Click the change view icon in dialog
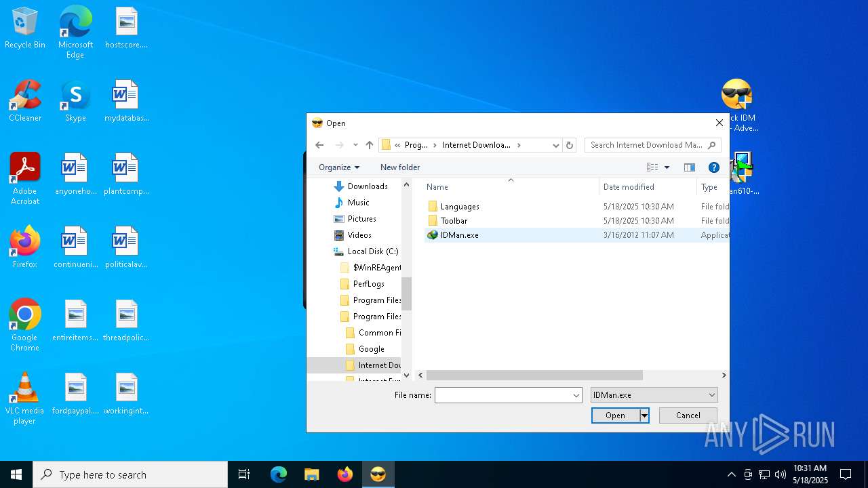The image size is (868, 488). [652, 167]
